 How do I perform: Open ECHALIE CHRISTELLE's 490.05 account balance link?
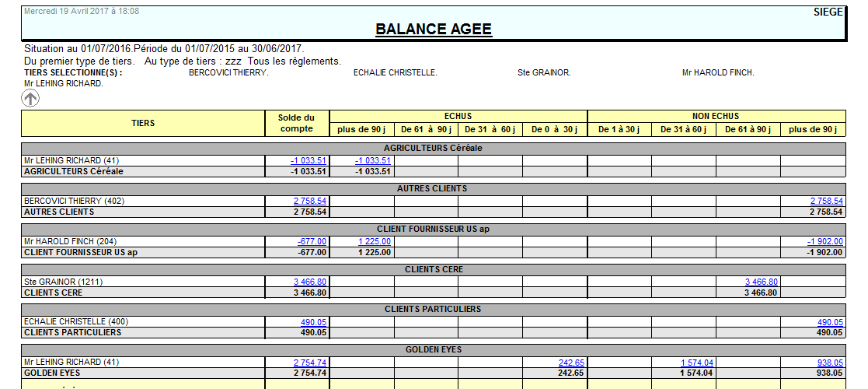point(314,322)
